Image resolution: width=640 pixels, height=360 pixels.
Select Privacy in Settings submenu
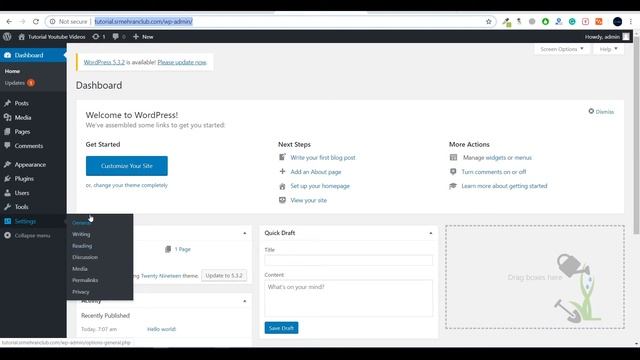coord(80,292)
